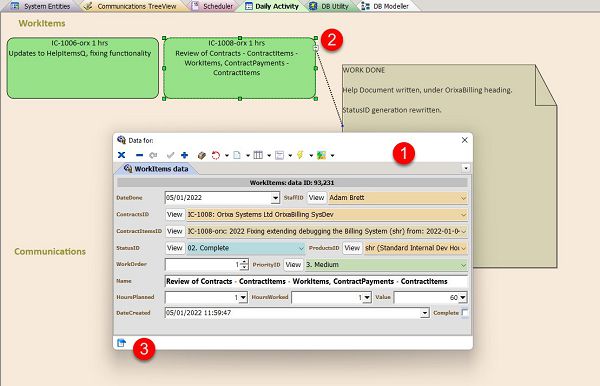Image resolution: width=600 pixels, height=386 pixels.
Task: Click the form layout toolbar icon
Action: 279,155
